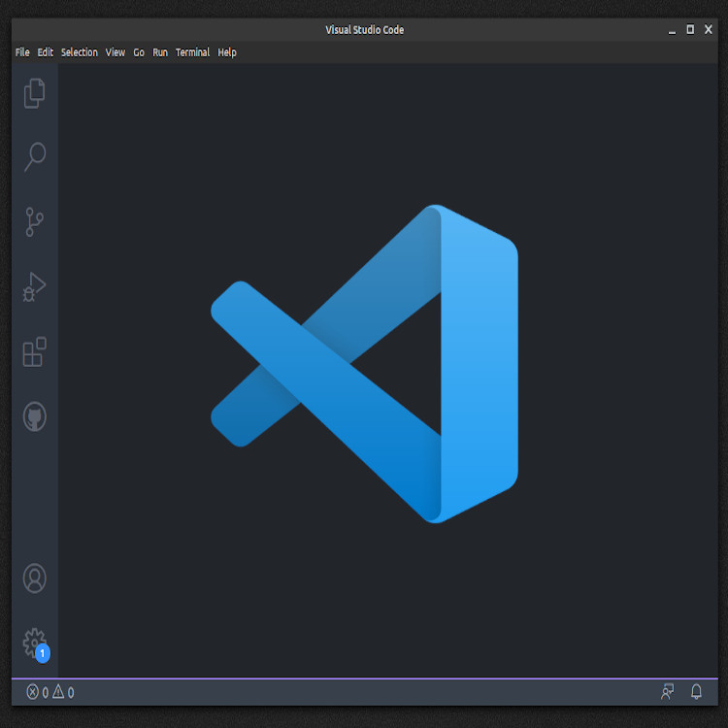Open the View menu
The width and height of the screenshot is (728, 728).
coord(116,52)
